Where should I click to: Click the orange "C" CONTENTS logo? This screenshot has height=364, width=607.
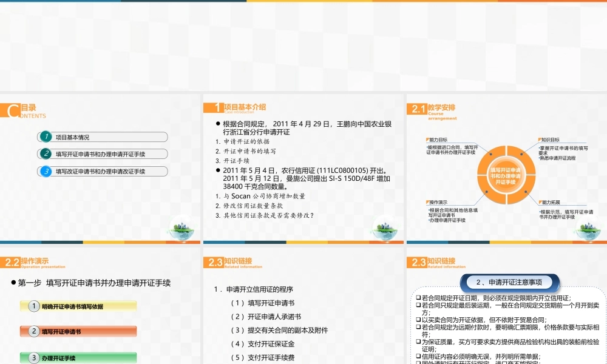(x=11, y=109)
